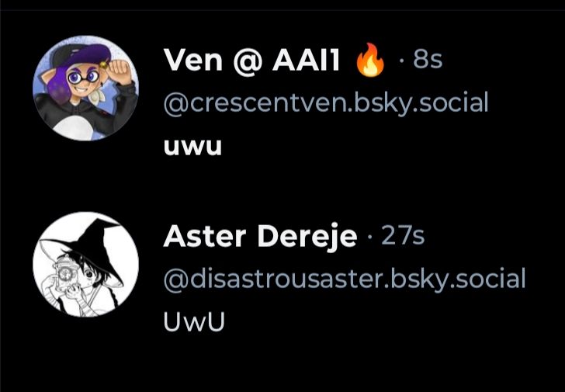This screenshot has width=565, height=392.
Task: Open Ven's purple-haired inkling avatar
Action: point(85,88)
